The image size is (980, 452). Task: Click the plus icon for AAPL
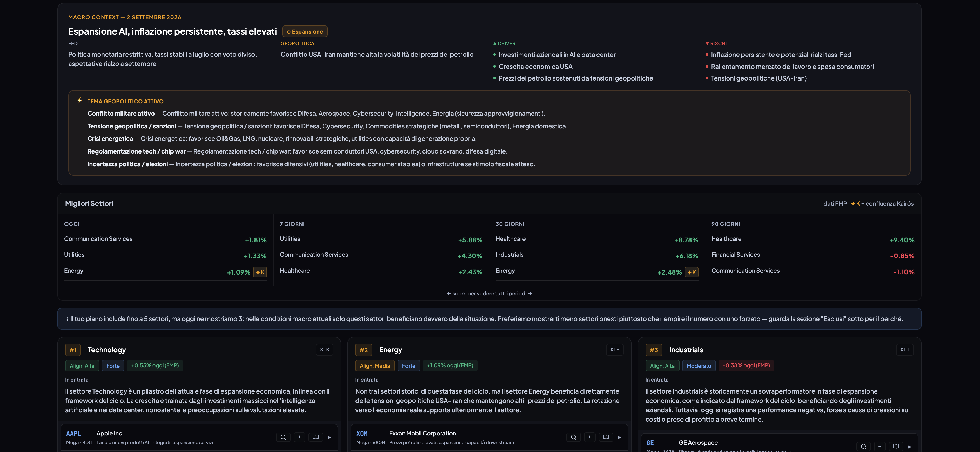[x=299, y=437]
